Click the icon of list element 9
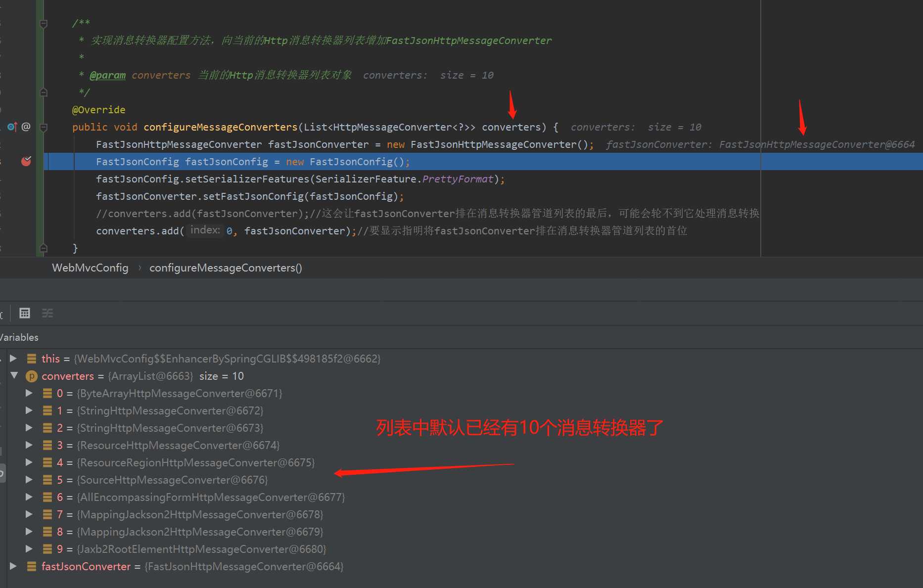The image size is (923, 588). [x=47, y=549]
